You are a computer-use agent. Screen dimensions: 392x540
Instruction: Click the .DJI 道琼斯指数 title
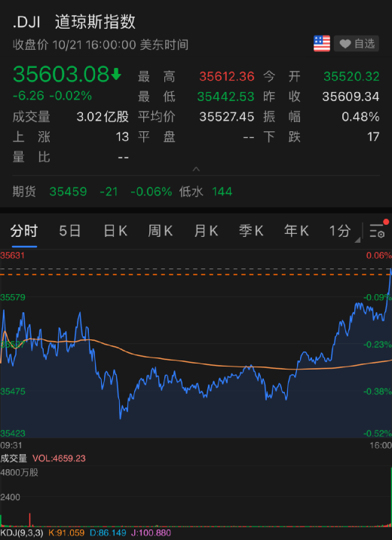pyautogui.click(x=74, y=23)
